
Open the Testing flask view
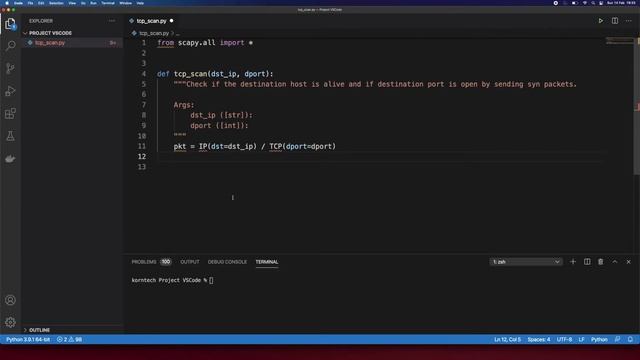point(10,136)
